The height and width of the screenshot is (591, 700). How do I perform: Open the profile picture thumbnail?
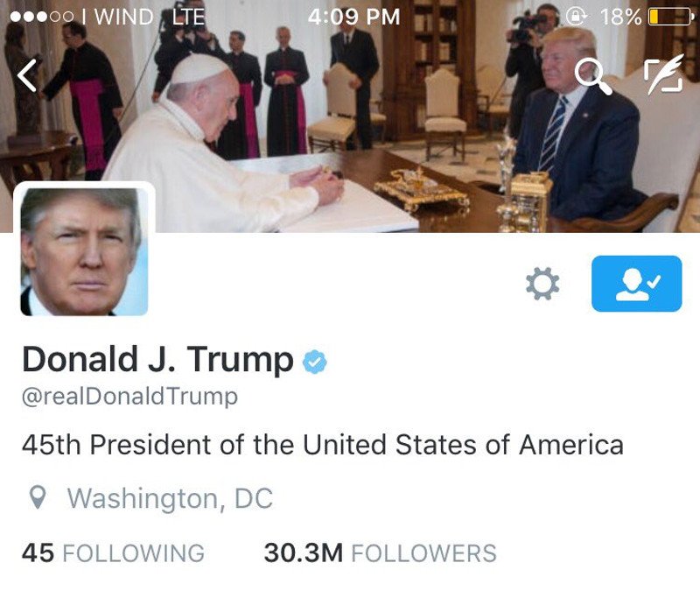84,252
